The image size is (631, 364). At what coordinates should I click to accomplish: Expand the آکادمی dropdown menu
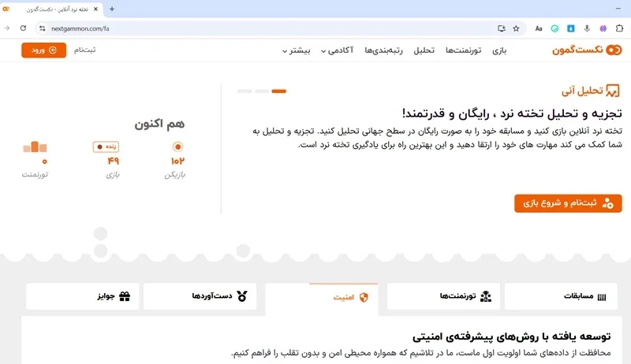tap(338, 50)
